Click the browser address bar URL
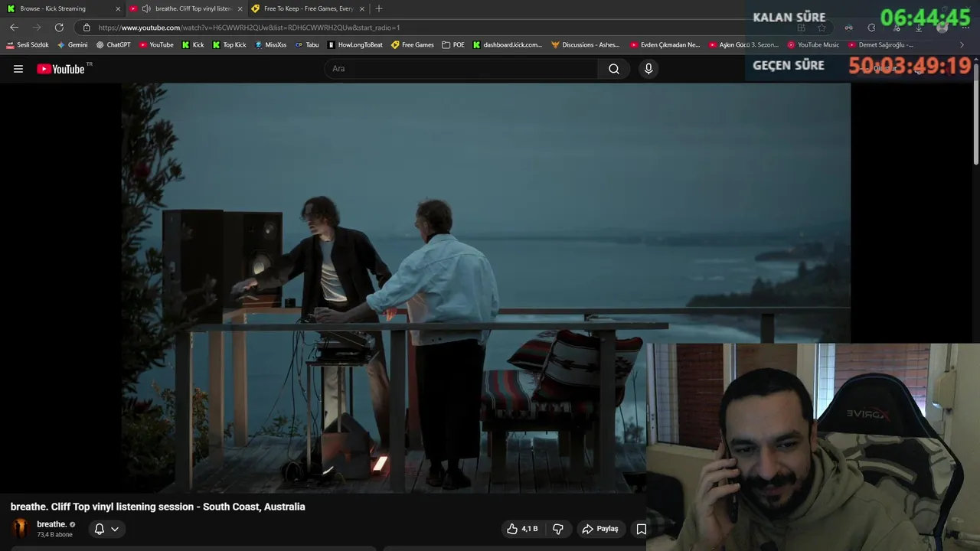The image size is (980, 551). pos(249,28)
